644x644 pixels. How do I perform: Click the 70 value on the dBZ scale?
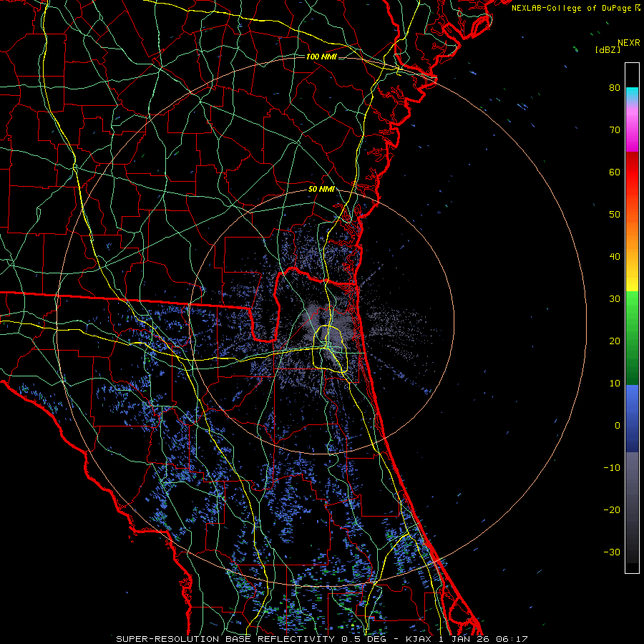615,130
